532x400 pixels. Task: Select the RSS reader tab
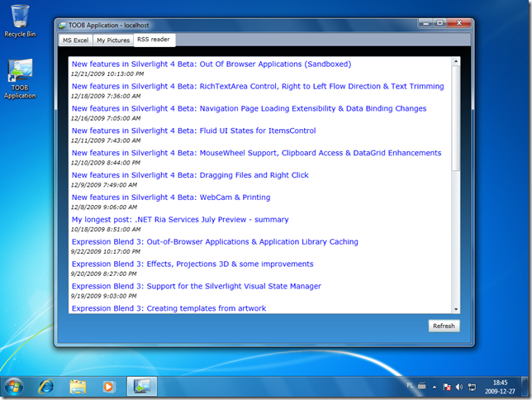click(154, 40)
